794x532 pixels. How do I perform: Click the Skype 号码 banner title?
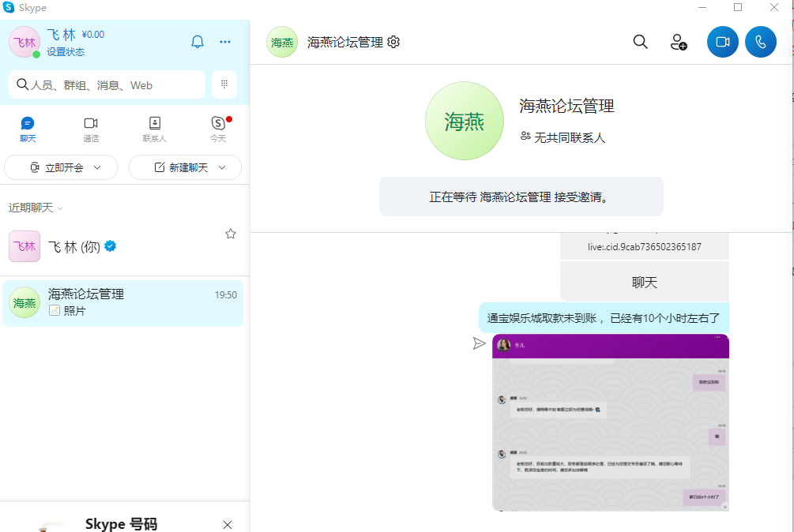pyautogui.click(x=121, y=524)
